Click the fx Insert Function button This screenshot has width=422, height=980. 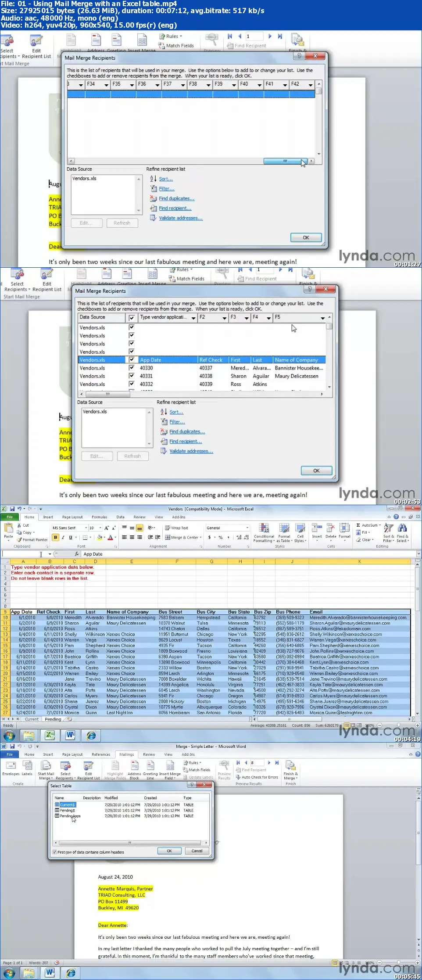(x=77, y=554)
